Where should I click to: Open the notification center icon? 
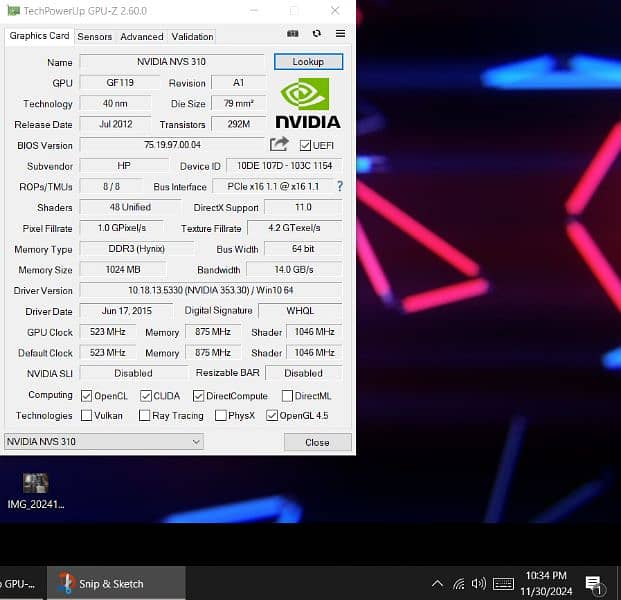593,583
